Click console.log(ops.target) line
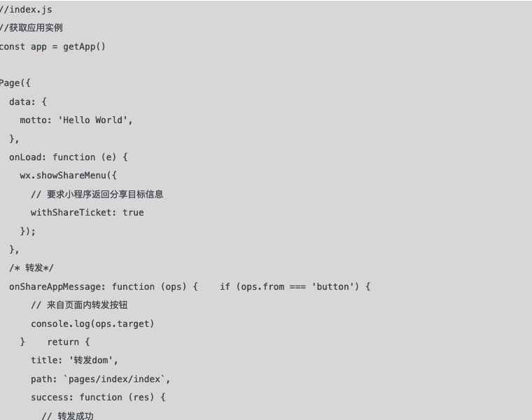This screenshot has width=532, height=420. pos(92,323)
